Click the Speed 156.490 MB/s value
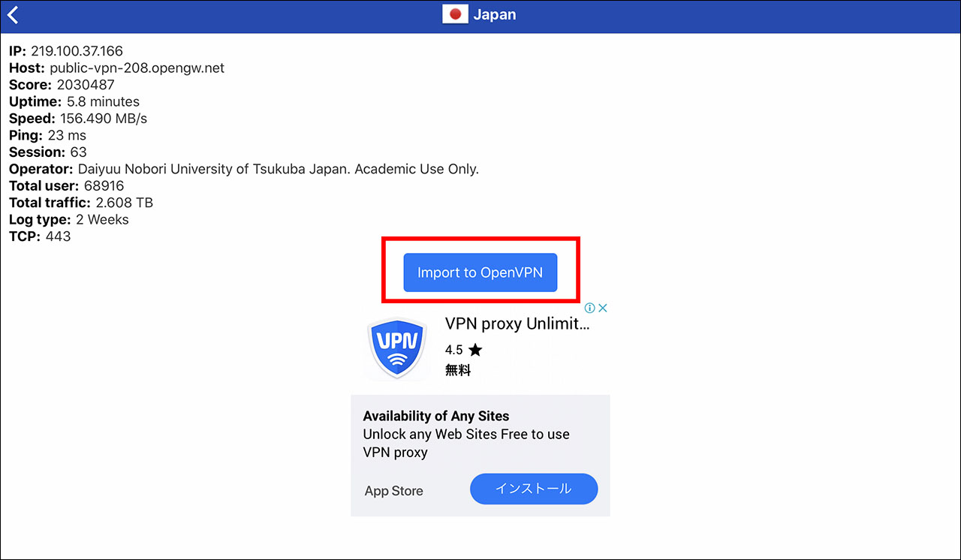Viewport: 961px width, 560px height. tap(104, 119)
